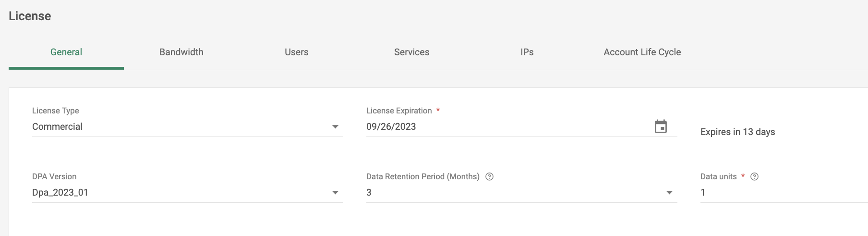Select the General tab

[66, 52]
